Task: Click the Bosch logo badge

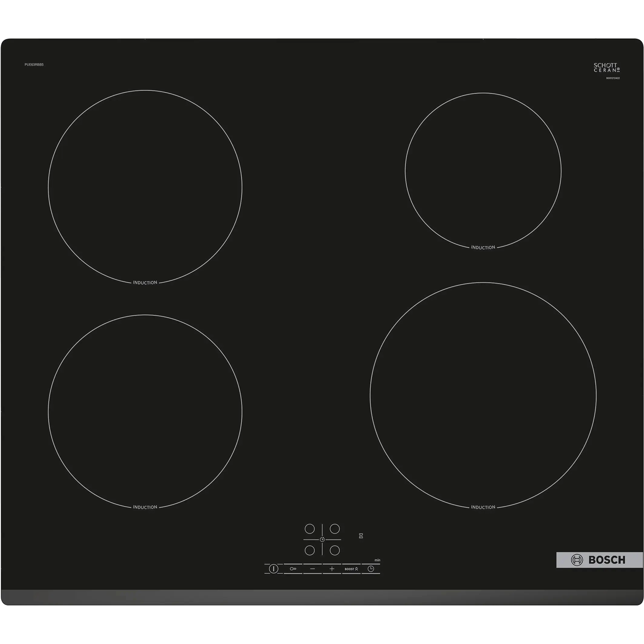Action: click(x=599, y=560)
